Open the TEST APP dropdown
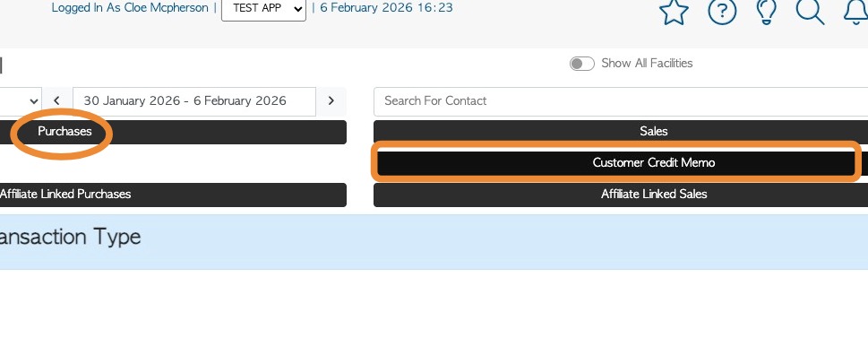Screen dimensions: 868x364 coord(263,9)
